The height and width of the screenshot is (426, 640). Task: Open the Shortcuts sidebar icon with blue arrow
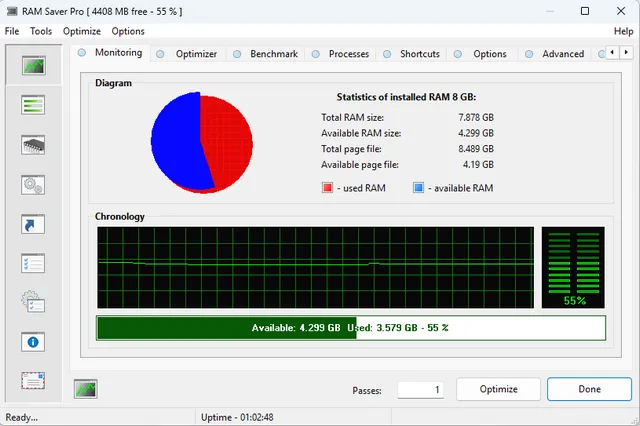point(33,224)
